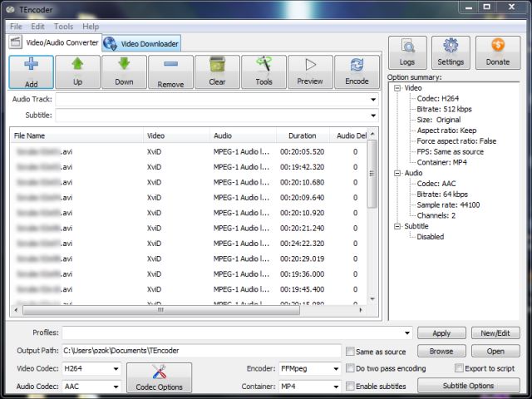Collapse the Audio node in option summary
This screenshot has height=399, width=532.
[x=397, y=174]
